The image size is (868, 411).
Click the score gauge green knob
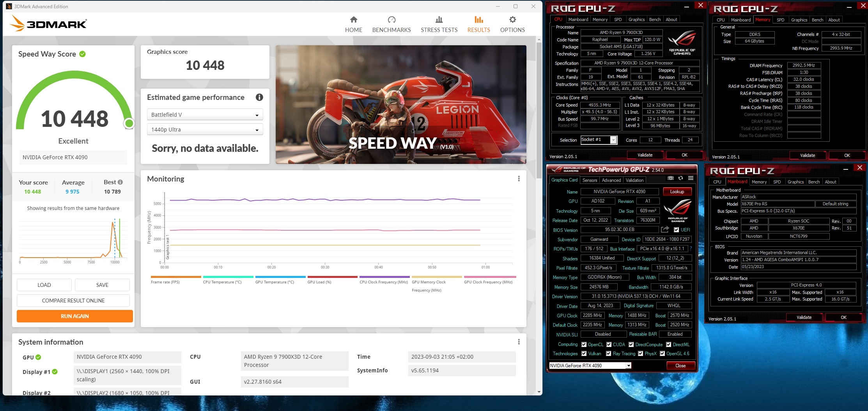tap(129, 123)
